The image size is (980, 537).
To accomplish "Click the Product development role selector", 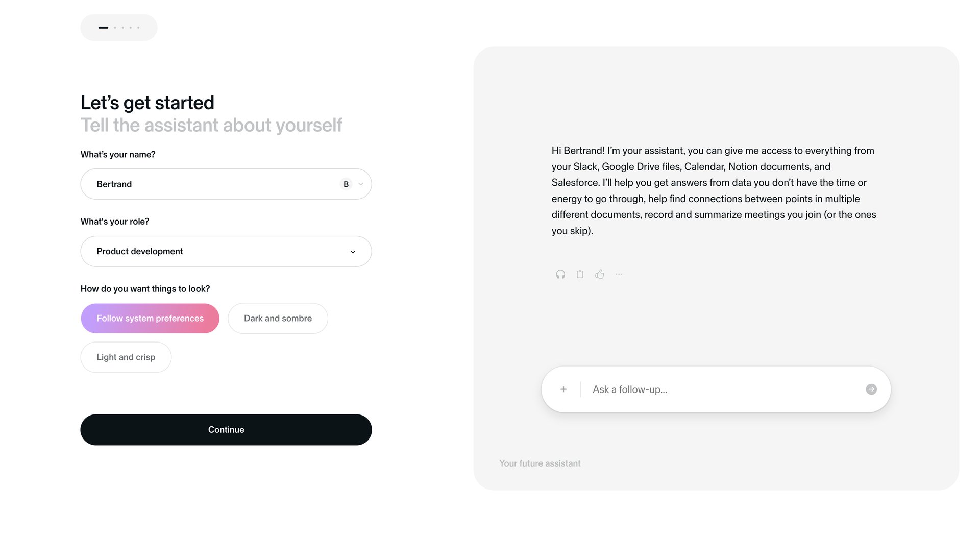I will tap(226, 251).
